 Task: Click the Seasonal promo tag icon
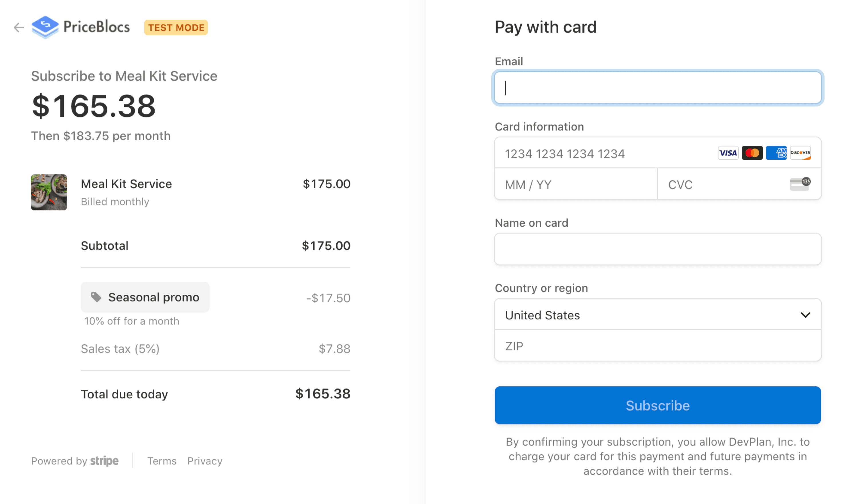[96, 297]
